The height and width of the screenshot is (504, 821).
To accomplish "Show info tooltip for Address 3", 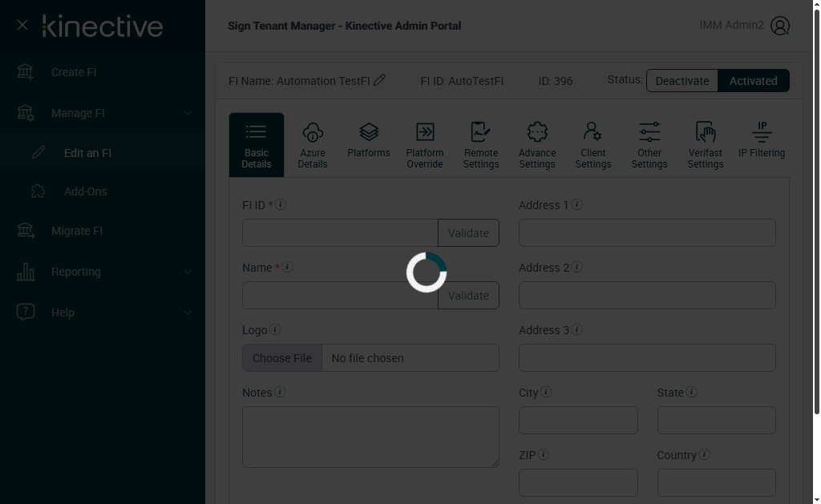I will click(x=577, y=329).
